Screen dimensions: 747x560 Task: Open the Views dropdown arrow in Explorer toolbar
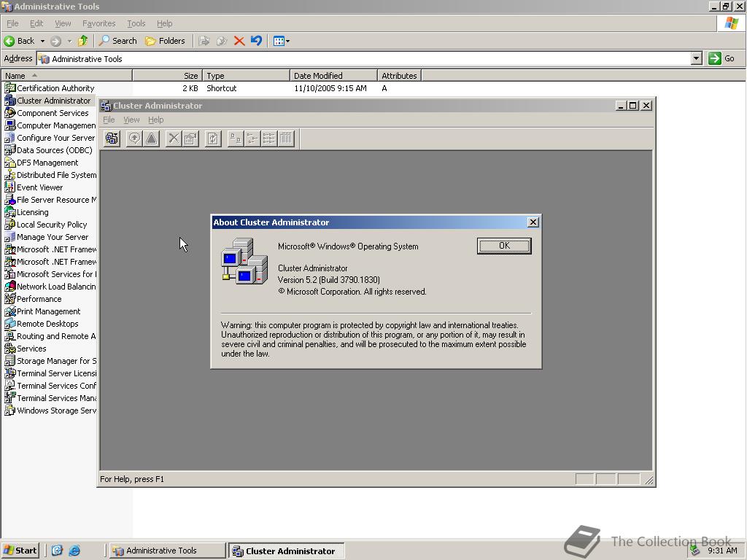click(287, 41)
